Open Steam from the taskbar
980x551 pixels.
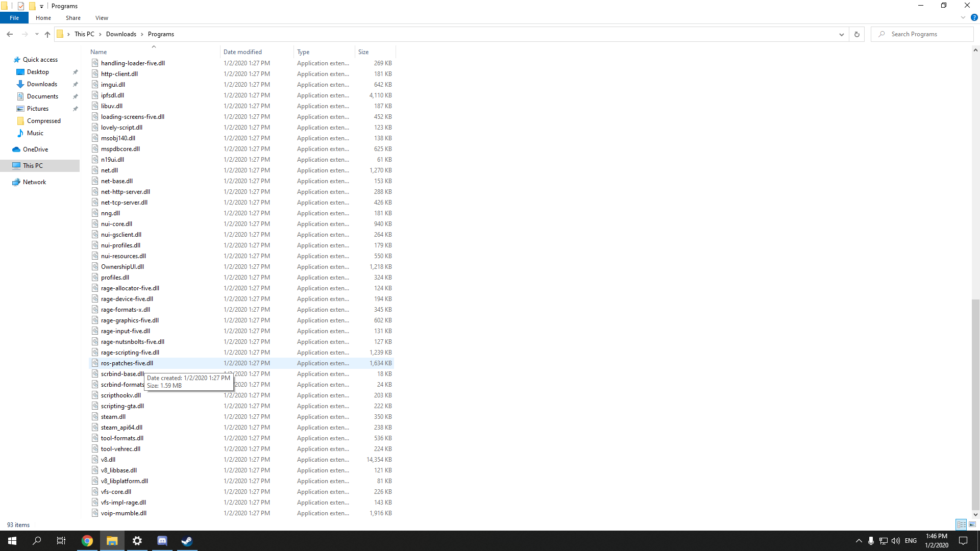[x=187, y=541]
